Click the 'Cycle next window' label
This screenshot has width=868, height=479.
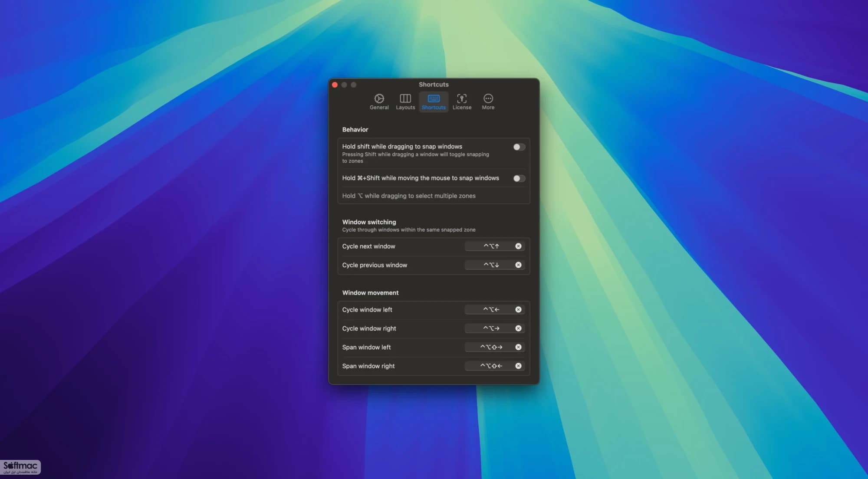pos(368,246)
